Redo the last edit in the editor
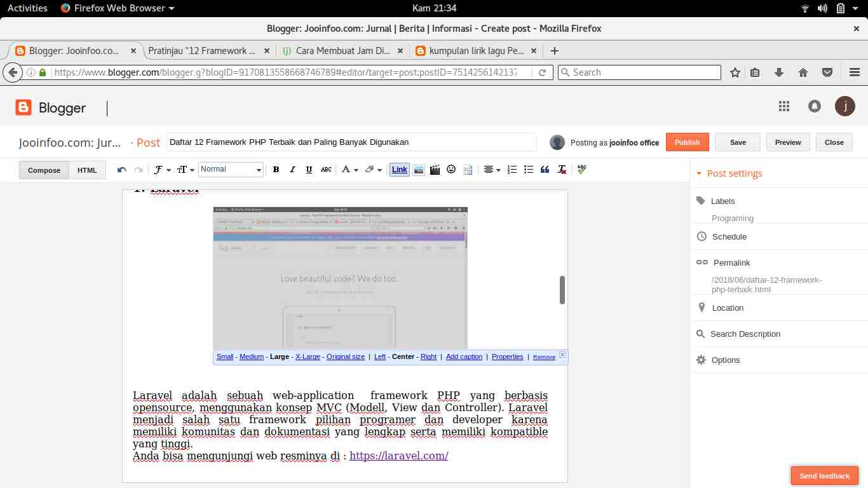The height and width of the screenshot is (488, 868). point(138,170)
